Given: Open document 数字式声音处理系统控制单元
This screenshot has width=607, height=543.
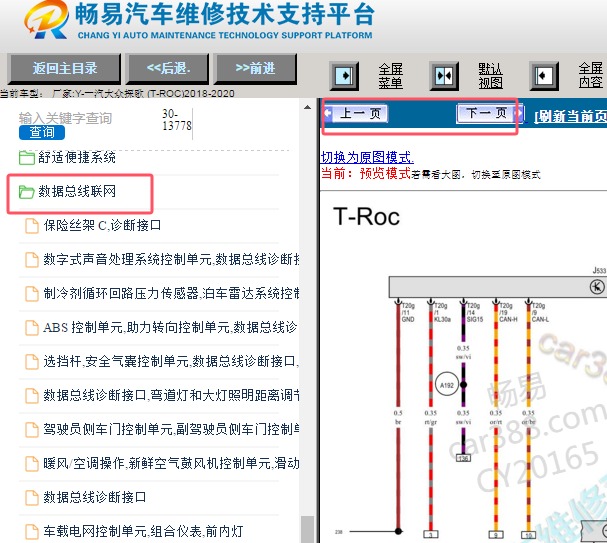Looking at the screenshot, I should [162, 259].
